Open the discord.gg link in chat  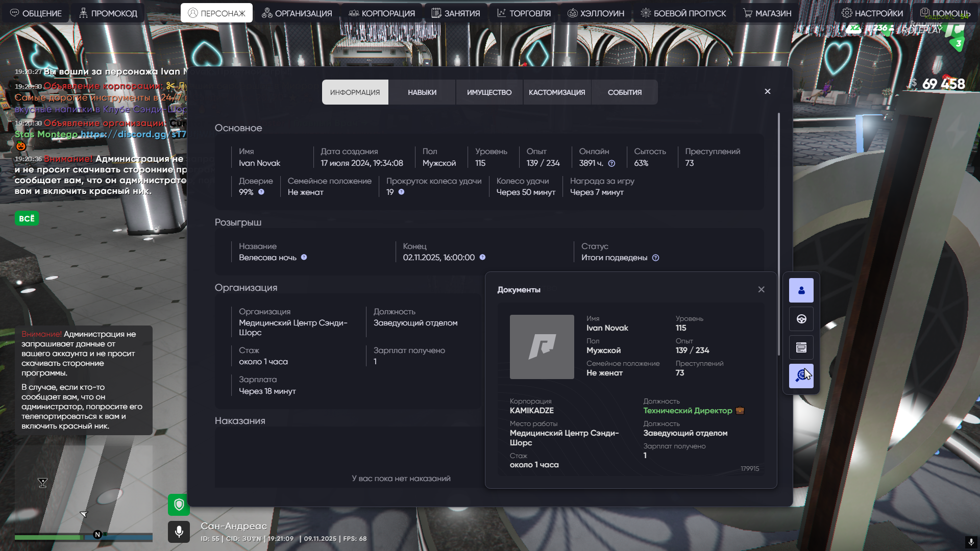[x=134, y=135]
